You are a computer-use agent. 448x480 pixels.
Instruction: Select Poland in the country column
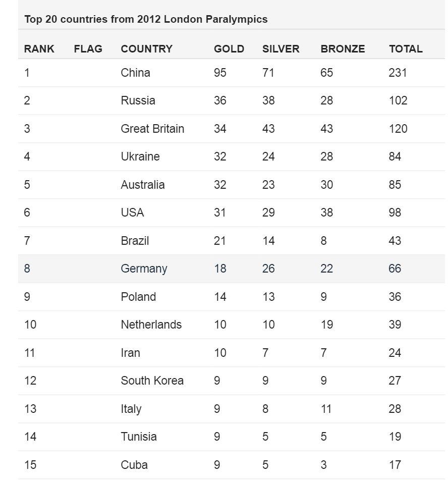[138, 297]
